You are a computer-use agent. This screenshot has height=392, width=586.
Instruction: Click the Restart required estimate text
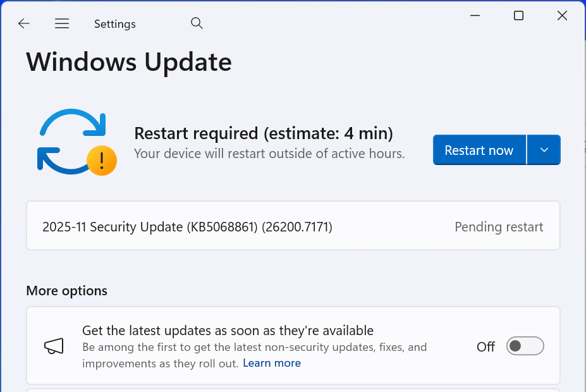(x=264, y=133)
